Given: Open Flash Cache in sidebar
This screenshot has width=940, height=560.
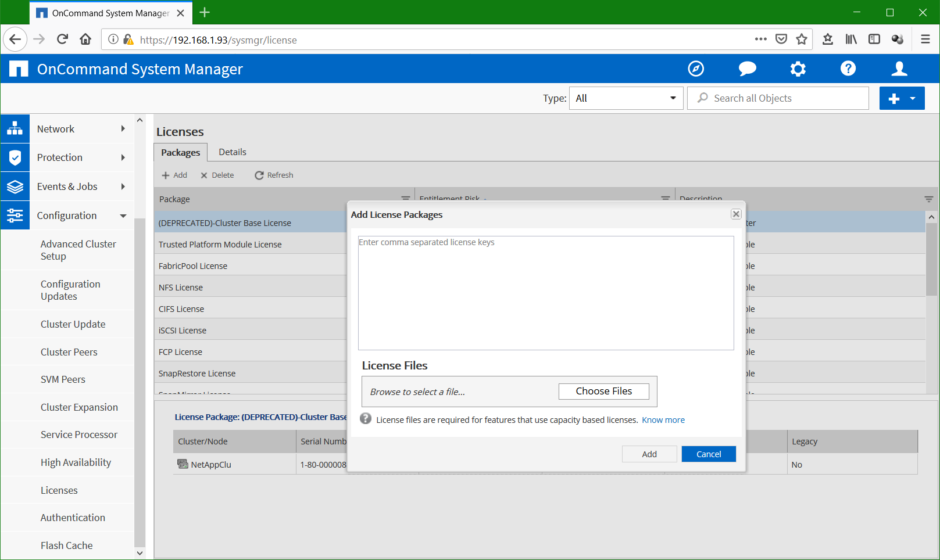Looking at the screenshot, I should [67, 545].
